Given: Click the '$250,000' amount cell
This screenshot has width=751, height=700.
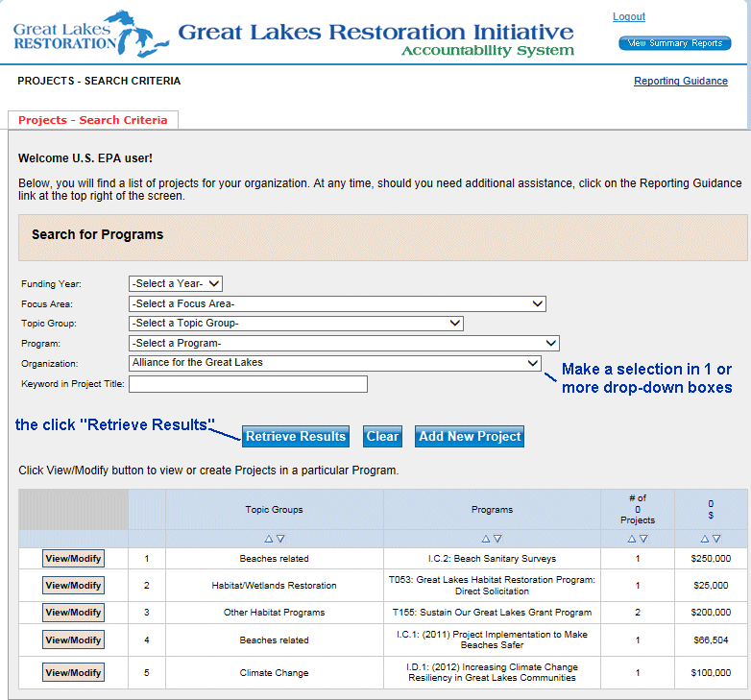Looking at the screenshot, I should coord(711,558).
